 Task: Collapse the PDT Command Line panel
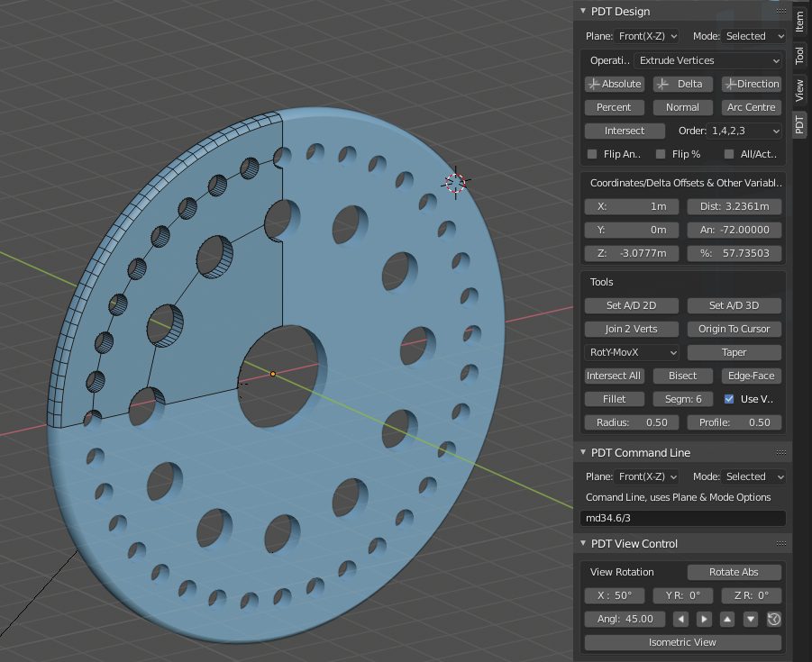click(582, 452)
